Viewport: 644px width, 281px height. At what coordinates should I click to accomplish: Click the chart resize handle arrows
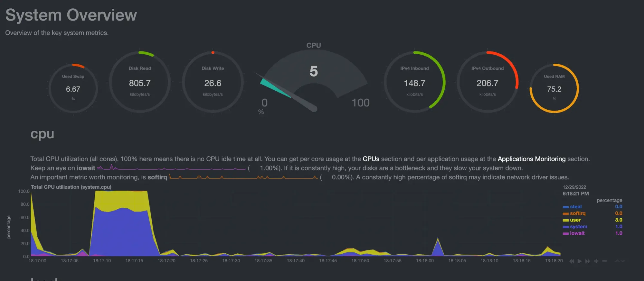pos(620,261)
